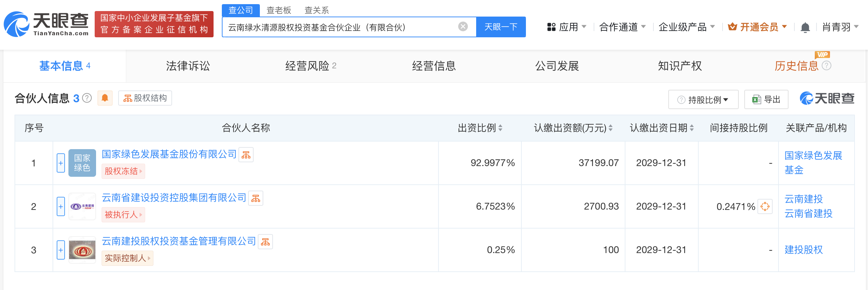The height and width of the screenshot is (290, 868).
Task: Click the red 国家中小企业发展子基金旗下 banner
Action: [154, 24]
